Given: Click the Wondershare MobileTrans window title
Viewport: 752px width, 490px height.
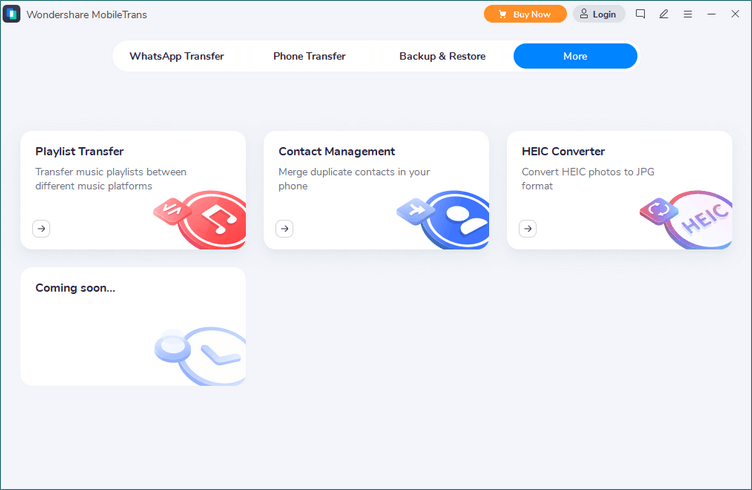Looking at the screenshot, I should [x=87, y=15].
